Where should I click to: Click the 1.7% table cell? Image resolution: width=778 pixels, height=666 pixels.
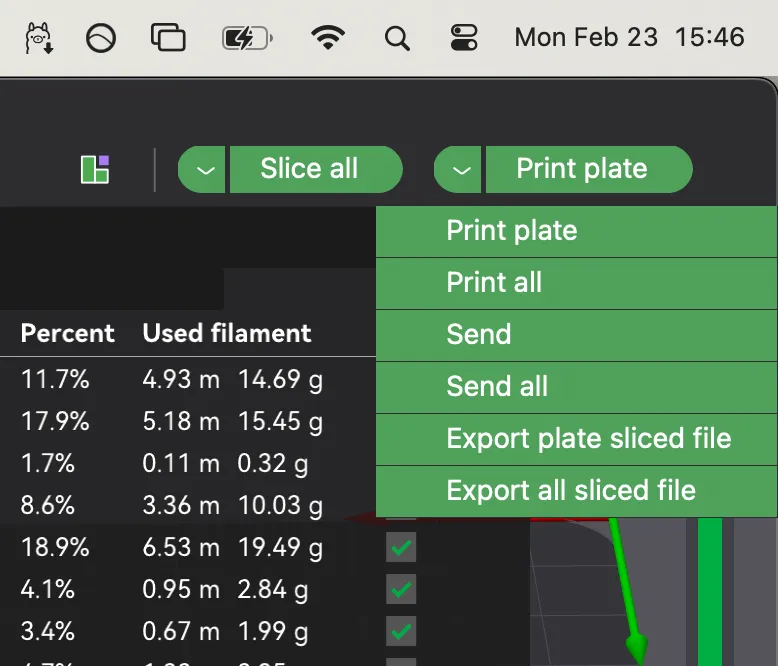click(48, 463)
